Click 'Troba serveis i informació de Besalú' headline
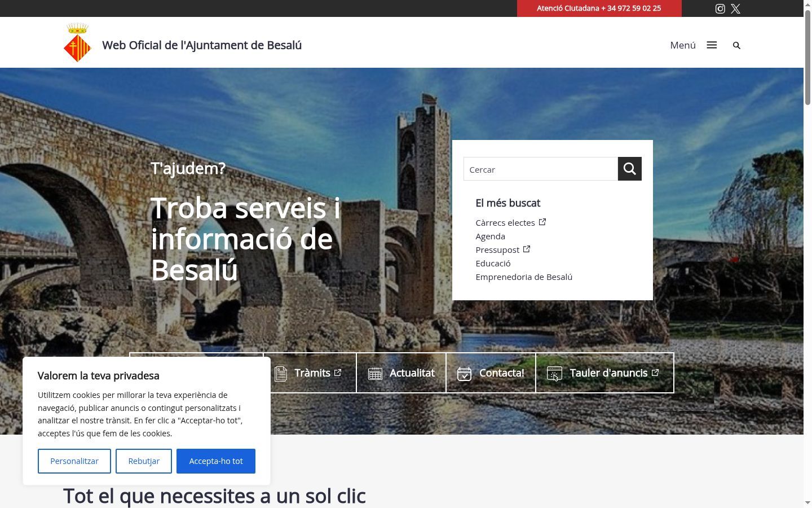 246,239
